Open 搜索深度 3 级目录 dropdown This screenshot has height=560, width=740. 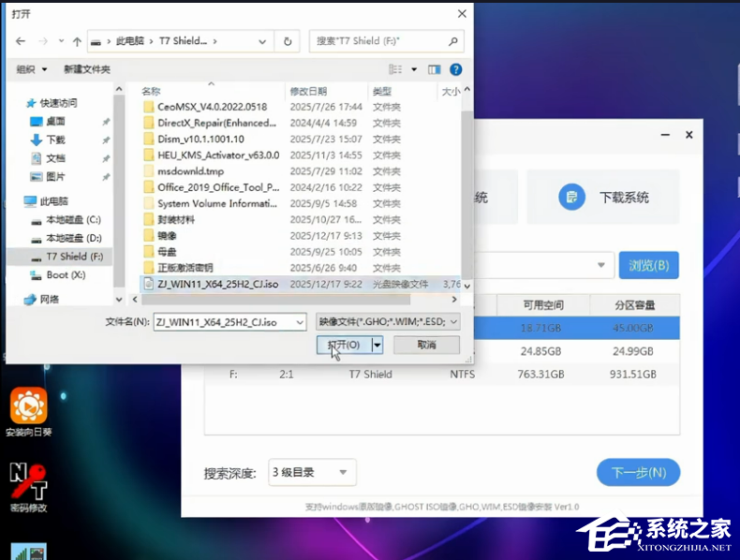[x=312, y=472]
